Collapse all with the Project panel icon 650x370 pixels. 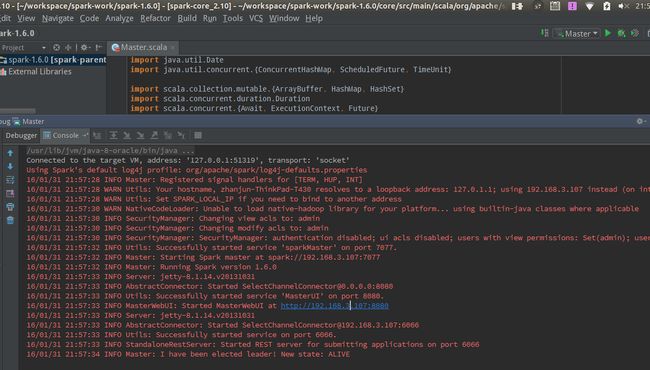click(x=68, y=48)
